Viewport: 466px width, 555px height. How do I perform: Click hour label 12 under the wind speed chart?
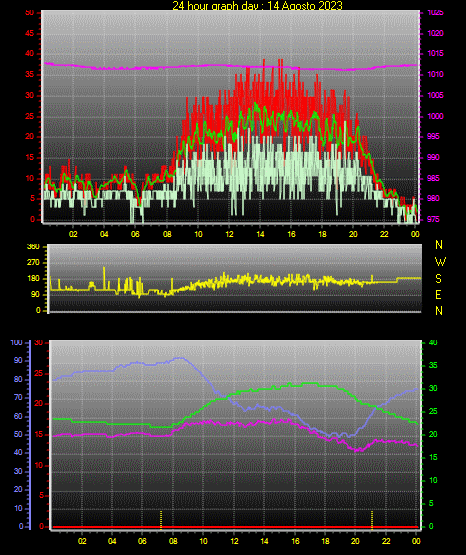[x=229, y=234]
